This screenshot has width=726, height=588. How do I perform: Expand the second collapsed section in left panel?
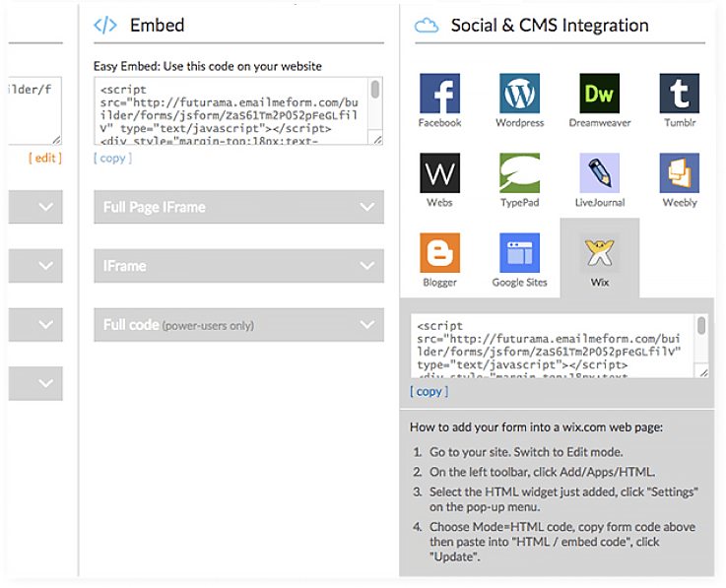35,266
